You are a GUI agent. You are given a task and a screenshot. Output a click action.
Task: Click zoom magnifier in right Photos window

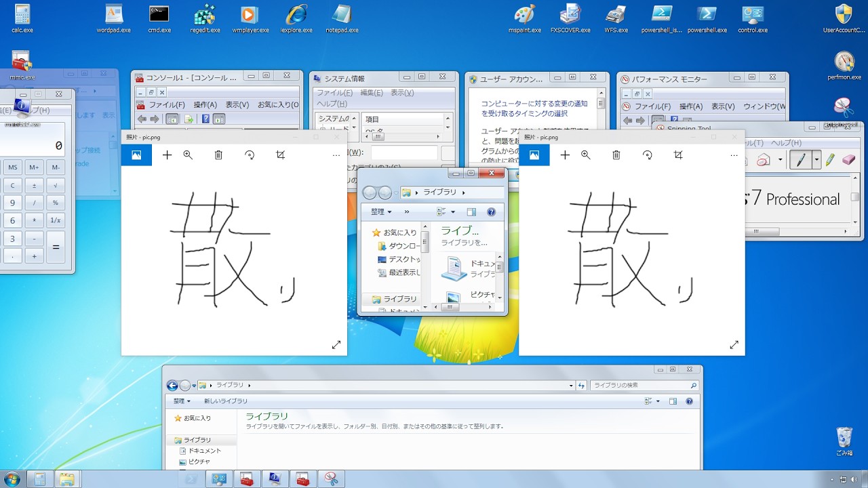(585, 155)
